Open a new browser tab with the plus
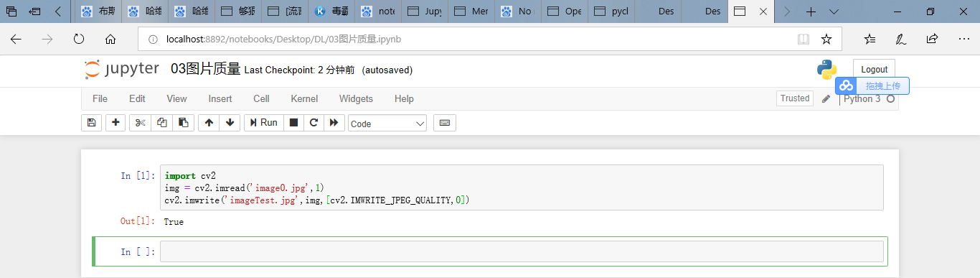This screenshot has width=980, height=278. coord(811,11)
